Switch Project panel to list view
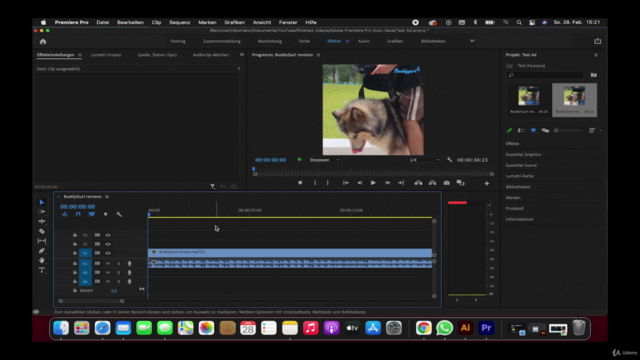 (x=521, y=131)
